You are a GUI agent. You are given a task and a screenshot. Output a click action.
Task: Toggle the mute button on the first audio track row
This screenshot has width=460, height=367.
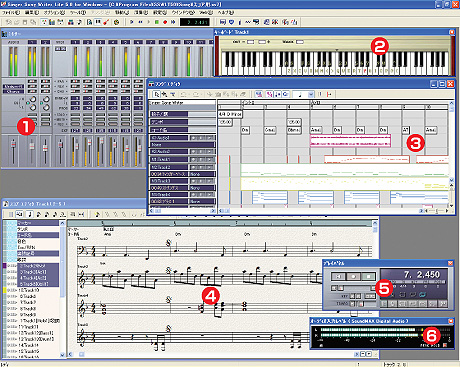click(194, 138)
